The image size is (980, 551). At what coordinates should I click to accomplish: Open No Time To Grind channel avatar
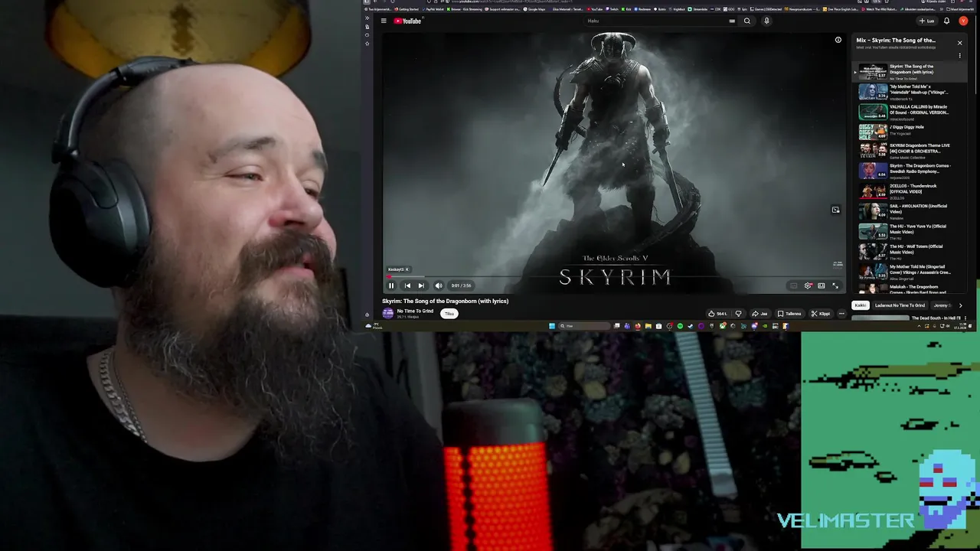(x=387, y=313)
